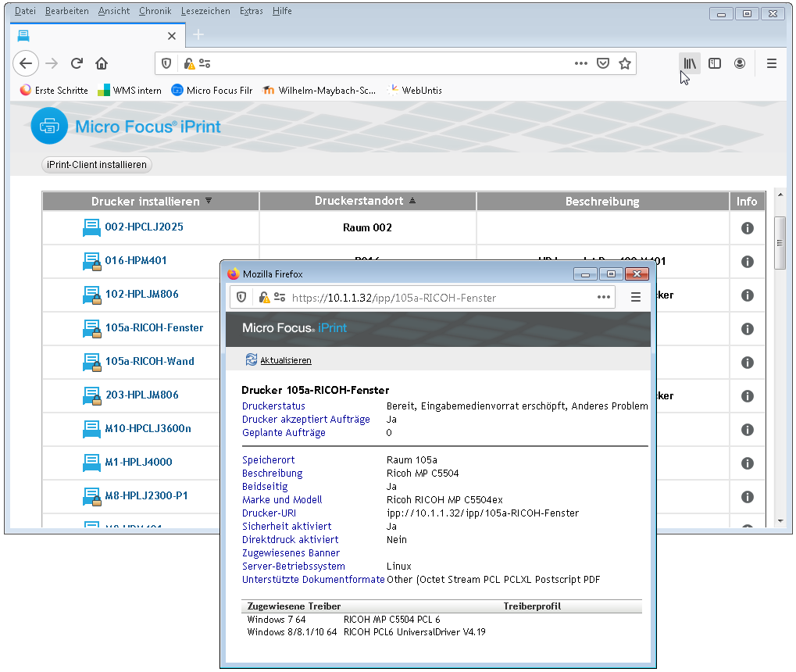Screen dimensions: 796x672
Task: Install printer 105a-RICOH-Fenster
Action: click(x=155, y=327)
